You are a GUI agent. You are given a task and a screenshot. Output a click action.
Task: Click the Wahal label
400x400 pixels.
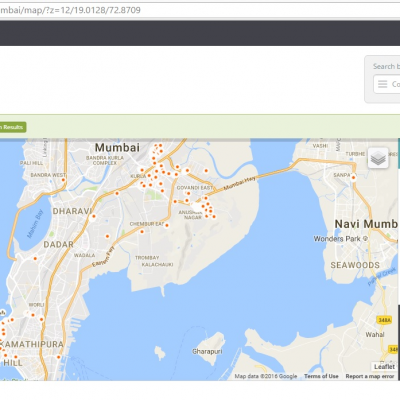(375, 335)
